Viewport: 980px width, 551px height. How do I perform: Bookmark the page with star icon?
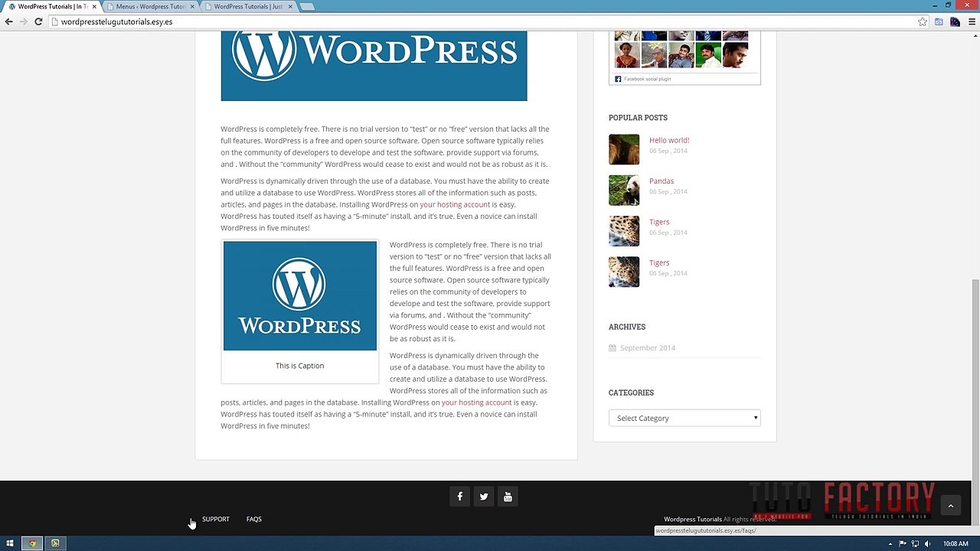(x=923, y=21)
